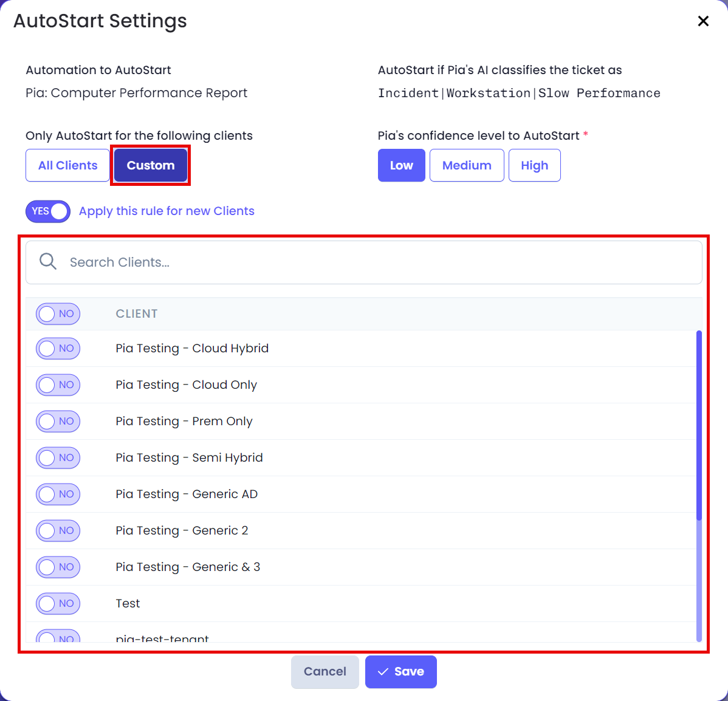Enable Pia Testing - Semi Hybrid client
This screenshot has width=728, height=701.
58,458
